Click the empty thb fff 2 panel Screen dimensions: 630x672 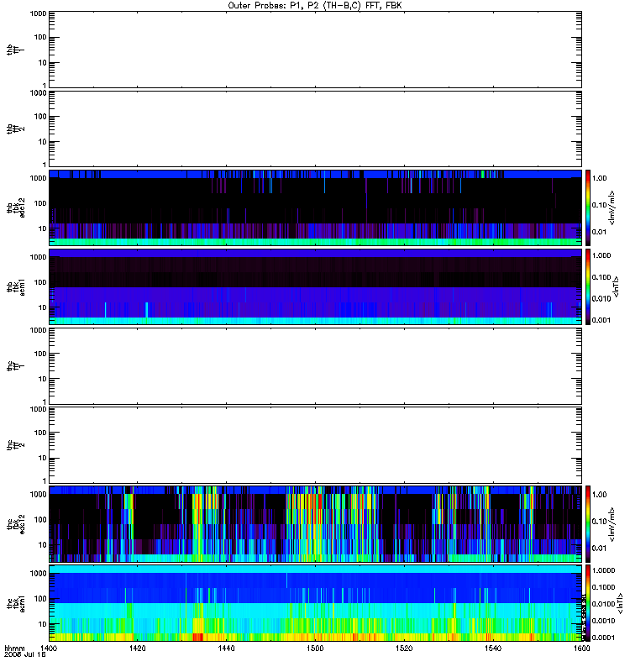[x=316, y=129]
